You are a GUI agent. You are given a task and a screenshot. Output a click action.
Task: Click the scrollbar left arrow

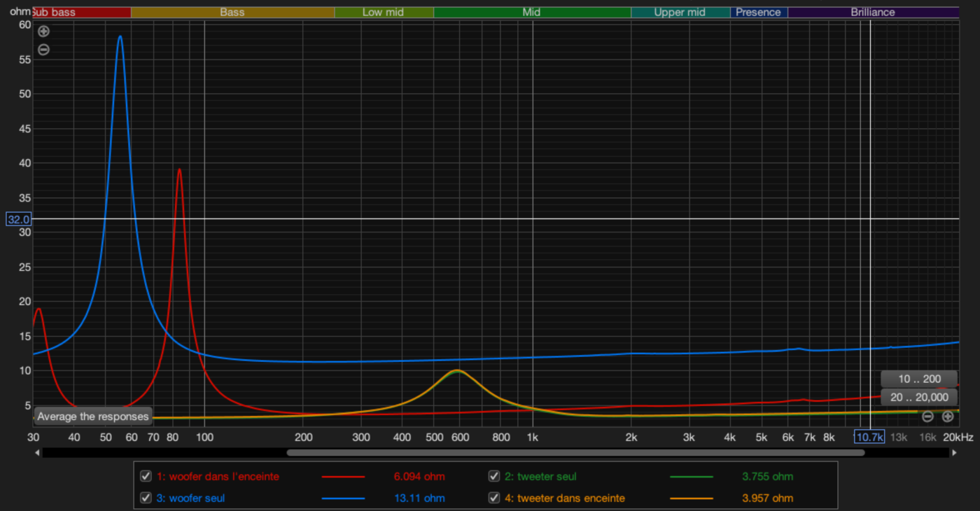[37, 453]
